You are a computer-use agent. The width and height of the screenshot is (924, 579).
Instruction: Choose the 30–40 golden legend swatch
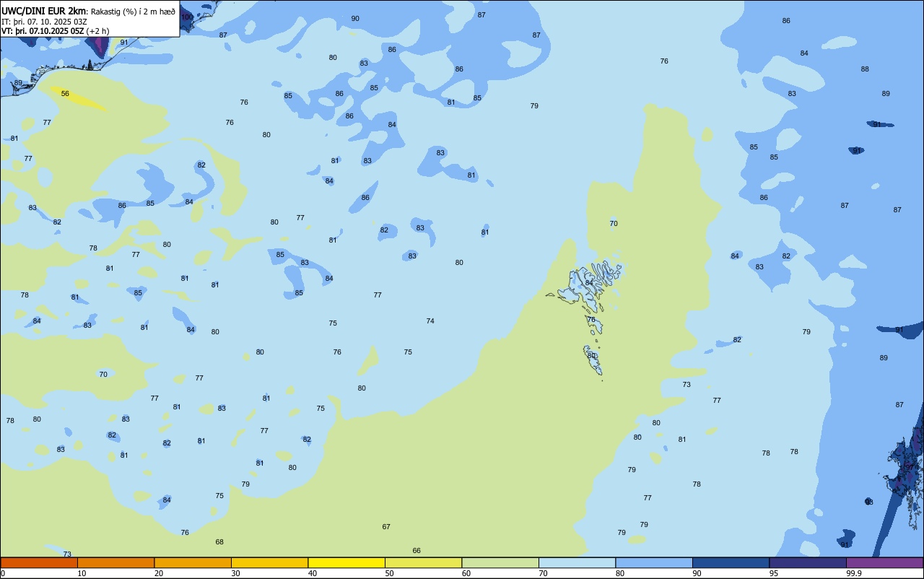(x=269, y=562)
